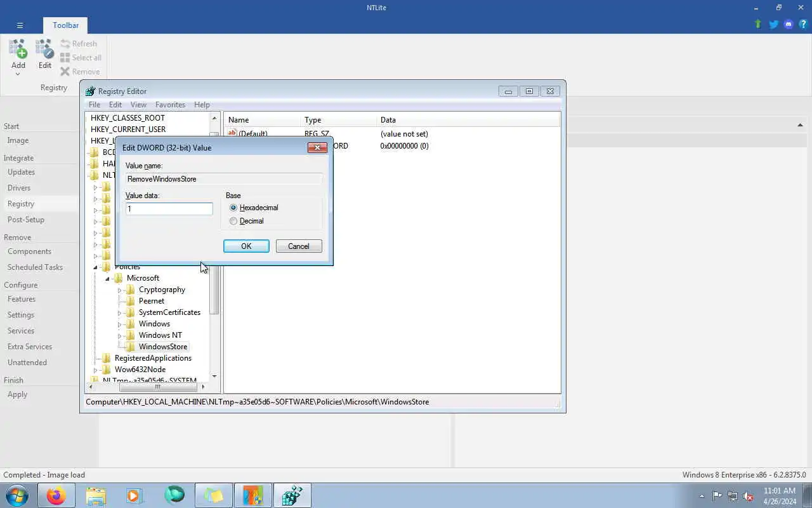Open the Favorites menu
812x508 pixels.
pos(170,105)
